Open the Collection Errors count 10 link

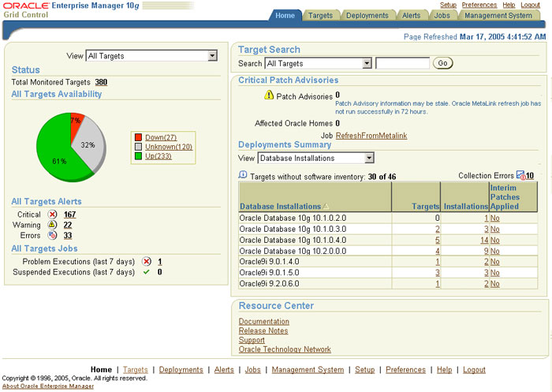(x=530, y=175)
